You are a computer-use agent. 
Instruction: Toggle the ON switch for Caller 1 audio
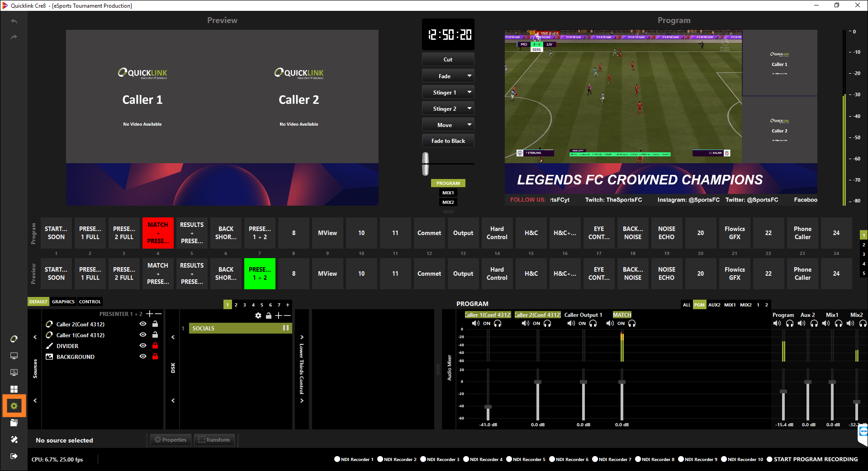tap(487, 323)
